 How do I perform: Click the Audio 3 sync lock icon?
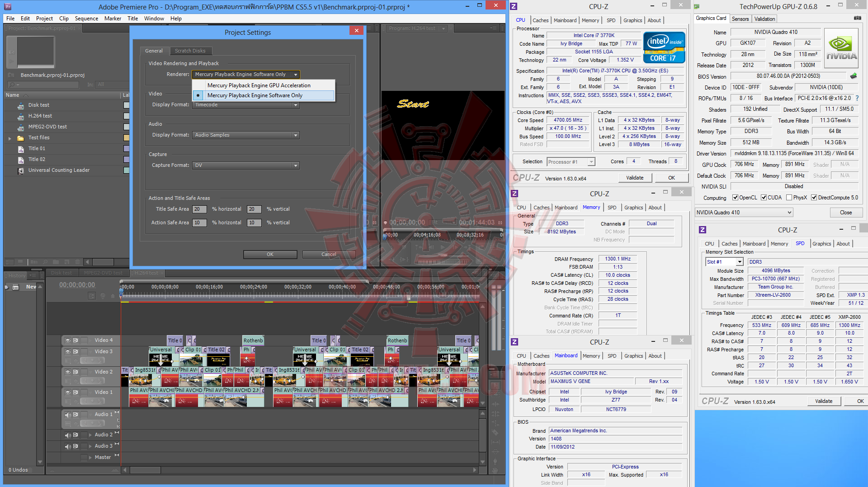(75, 446)
